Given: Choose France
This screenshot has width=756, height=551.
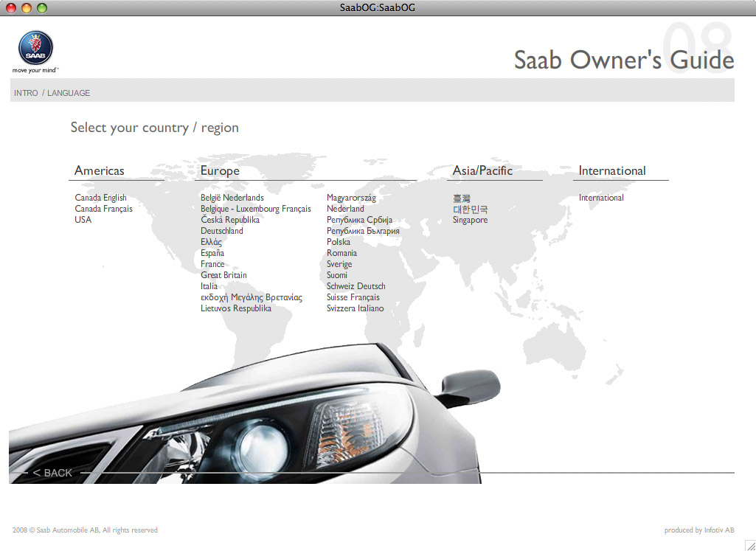Looking at the screenshot, I should [x=212, y=264].
